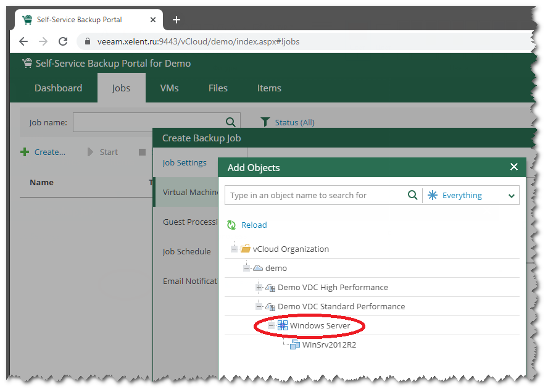Viewport: 548px width, 392px height.
Task: Click the Name column header
Action: click(41, 182)
